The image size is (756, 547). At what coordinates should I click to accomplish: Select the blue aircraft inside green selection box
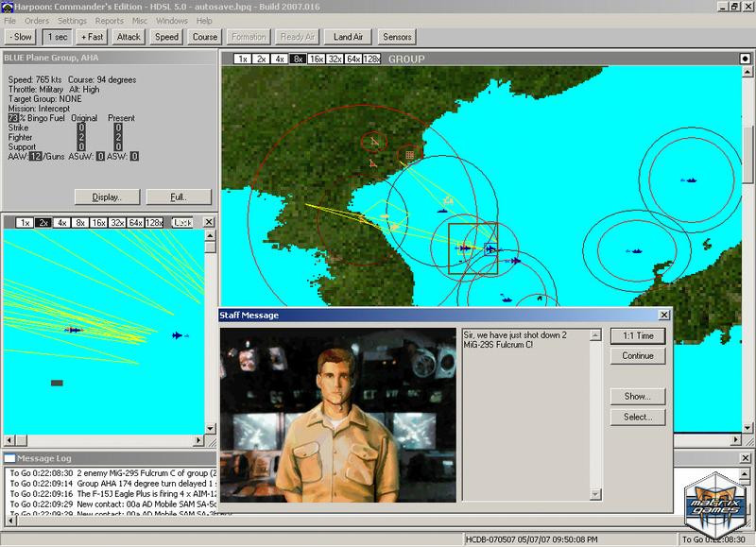pos(464,248)
